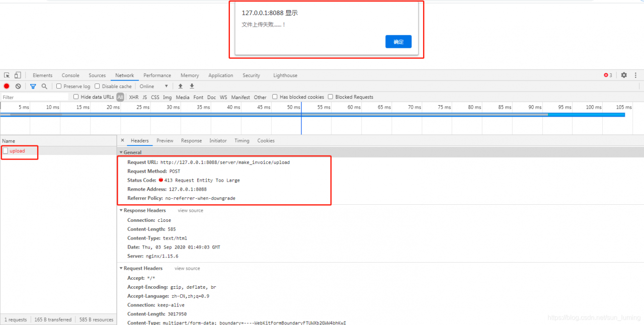Viewport: 644px width, 325px height.
Task: Click the 确定 button in the alert
Action: tap(398, 42)
